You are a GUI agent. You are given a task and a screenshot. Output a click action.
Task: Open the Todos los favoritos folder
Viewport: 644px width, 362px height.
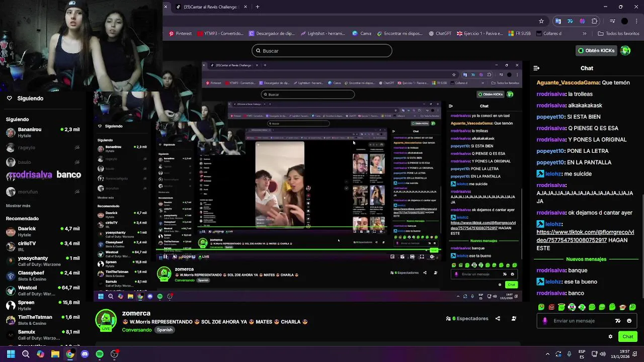point(618,34)
